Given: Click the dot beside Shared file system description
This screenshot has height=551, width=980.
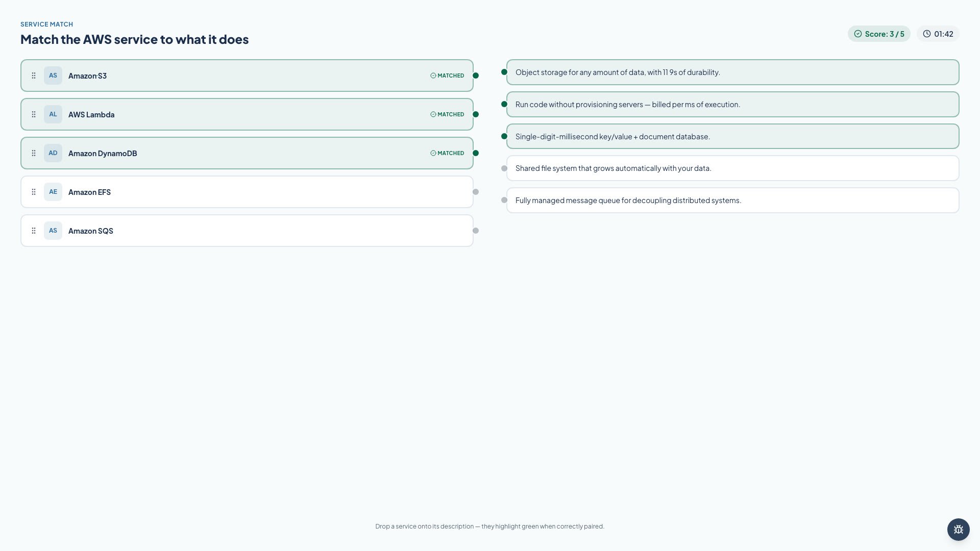Looking at the screenshot, I should (x=504, y=168).
